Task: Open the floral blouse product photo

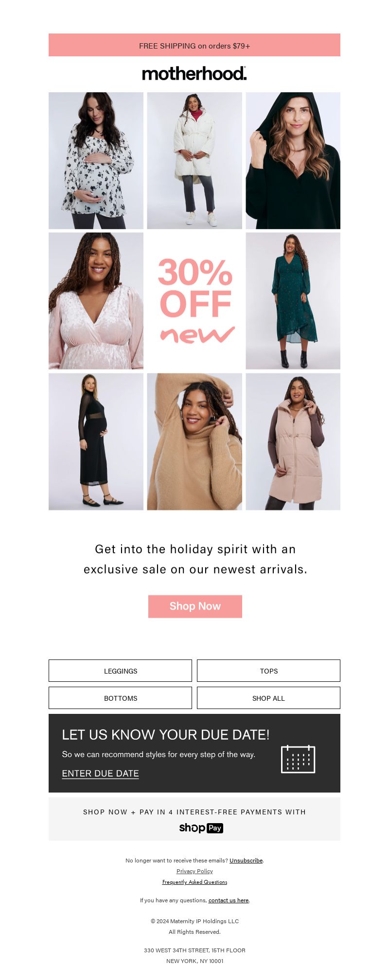Action: click(96, 160)
